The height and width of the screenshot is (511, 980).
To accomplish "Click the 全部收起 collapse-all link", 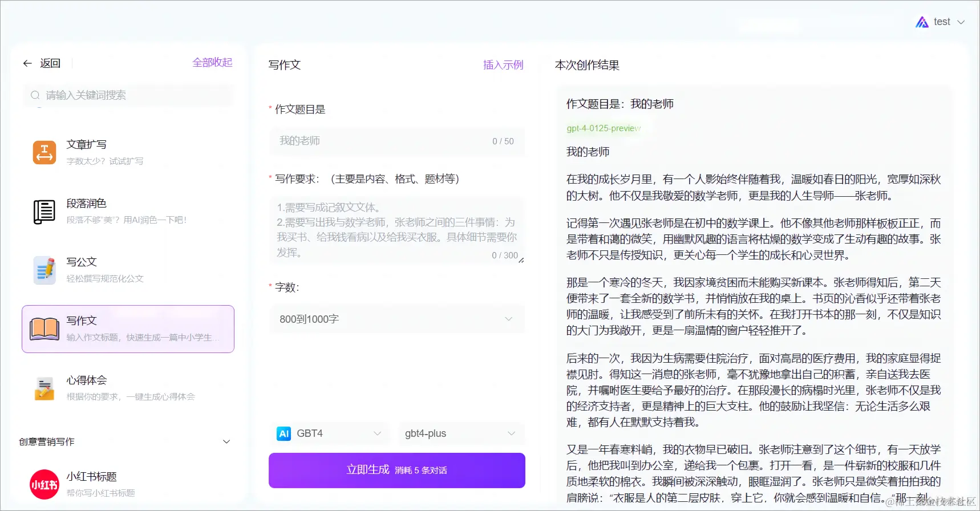I will point(212,62).
